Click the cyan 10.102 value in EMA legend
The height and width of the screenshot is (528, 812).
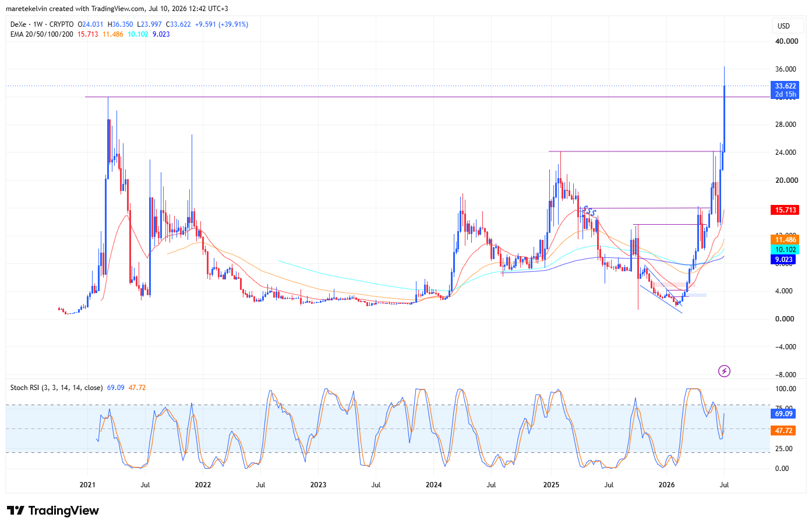click(x=138, y=34)
